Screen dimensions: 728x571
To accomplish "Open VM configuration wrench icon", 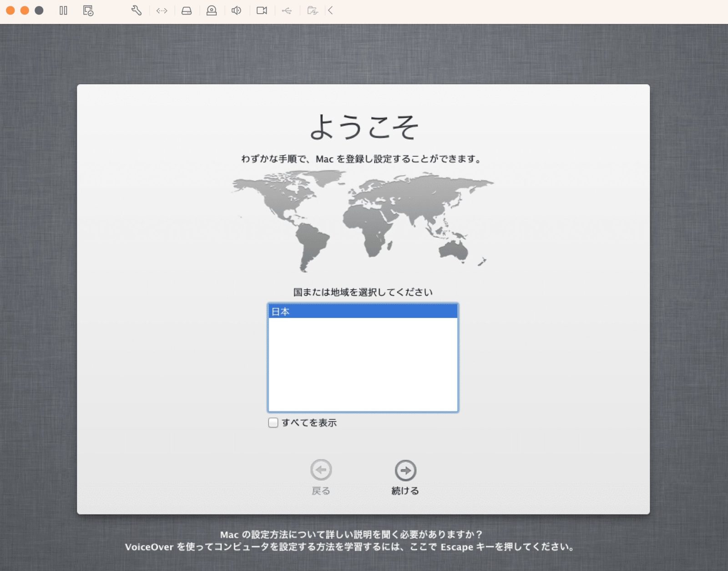I will tap(136, 10).
